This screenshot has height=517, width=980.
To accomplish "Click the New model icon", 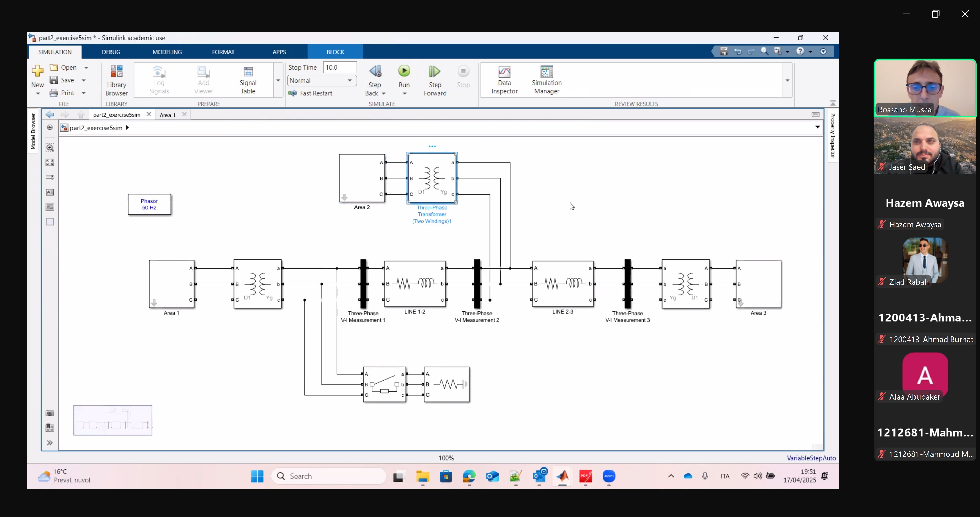I will coord(37,71).
